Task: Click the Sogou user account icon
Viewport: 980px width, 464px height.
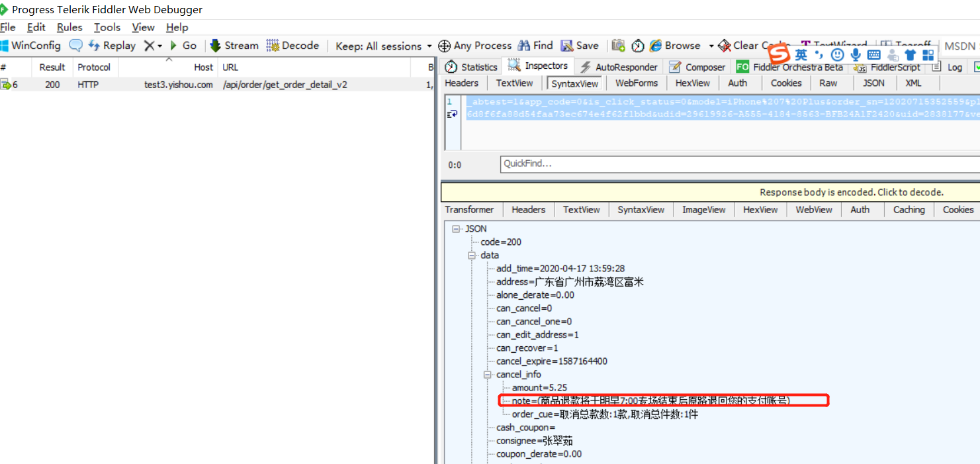Action: pos(893,55)
